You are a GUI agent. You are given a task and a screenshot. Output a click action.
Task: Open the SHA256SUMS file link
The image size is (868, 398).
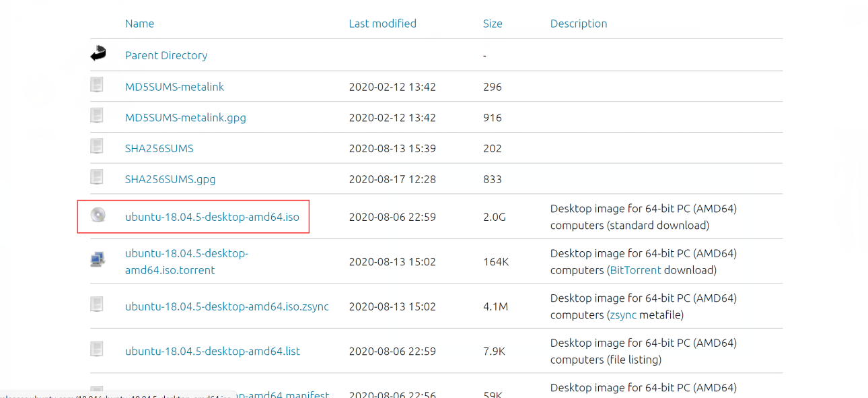(x=159, y=148)
